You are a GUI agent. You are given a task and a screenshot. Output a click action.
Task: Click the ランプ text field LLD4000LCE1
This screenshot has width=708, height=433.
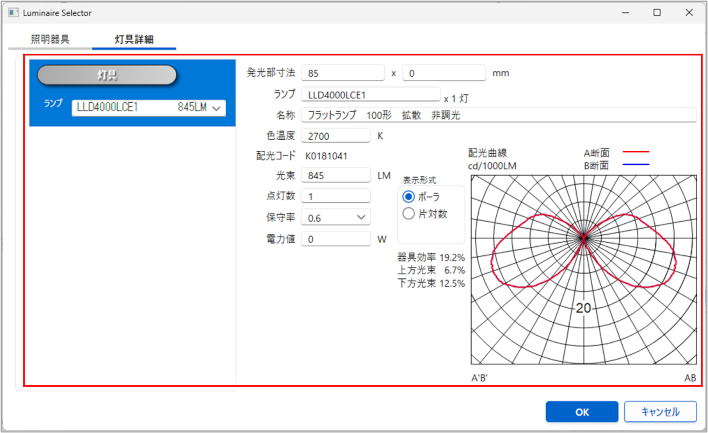coord(370,95)
